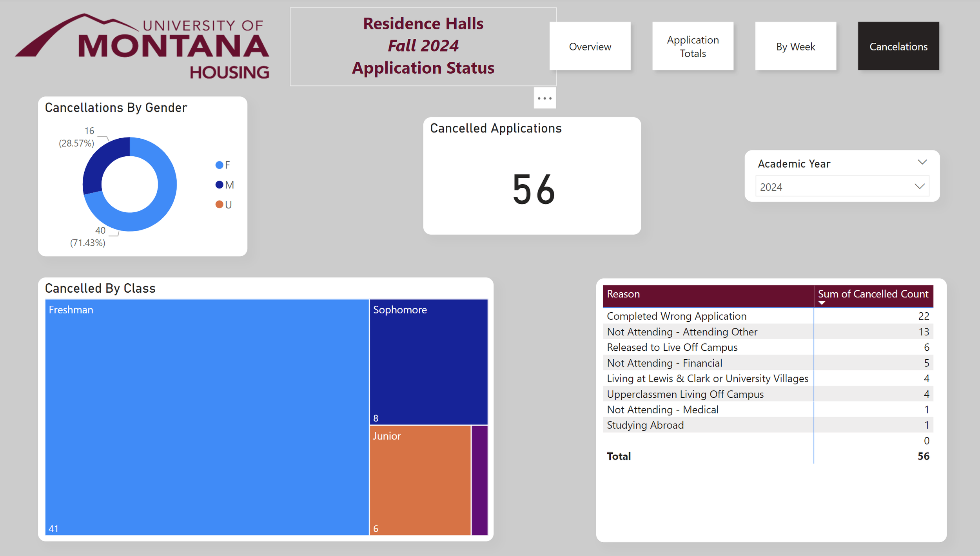980x556 pixels.
Task: Click the Sophomore treemap block
Action: (428, 362)
